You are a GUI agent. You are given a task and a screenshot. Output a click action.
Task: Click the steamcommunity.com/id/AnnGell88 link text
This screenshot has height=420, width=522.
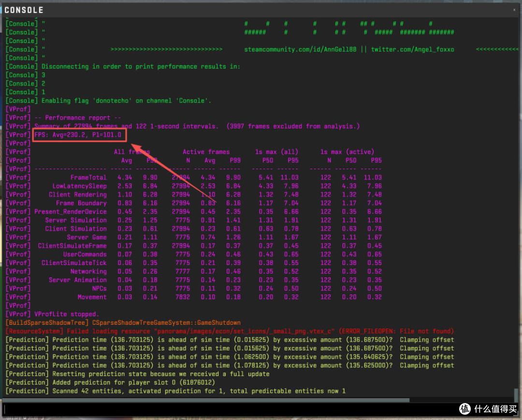click(300, 50)
